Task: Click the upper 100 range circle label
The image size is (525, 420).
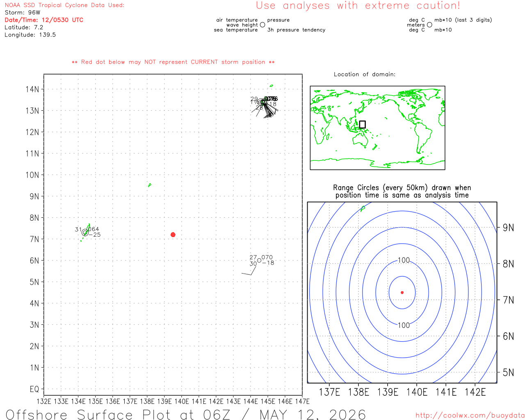Action: click(404, 260)
